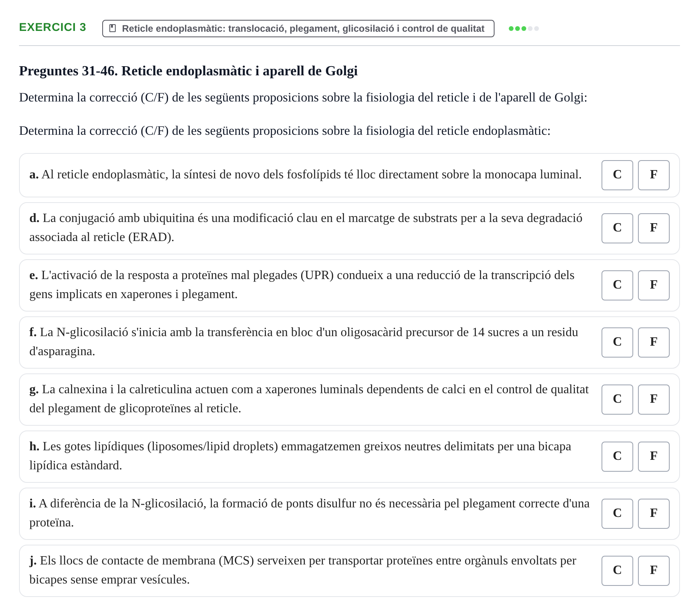Choose C for statement e about UPR
Screen dimensions: 699x616
point(617,285)
